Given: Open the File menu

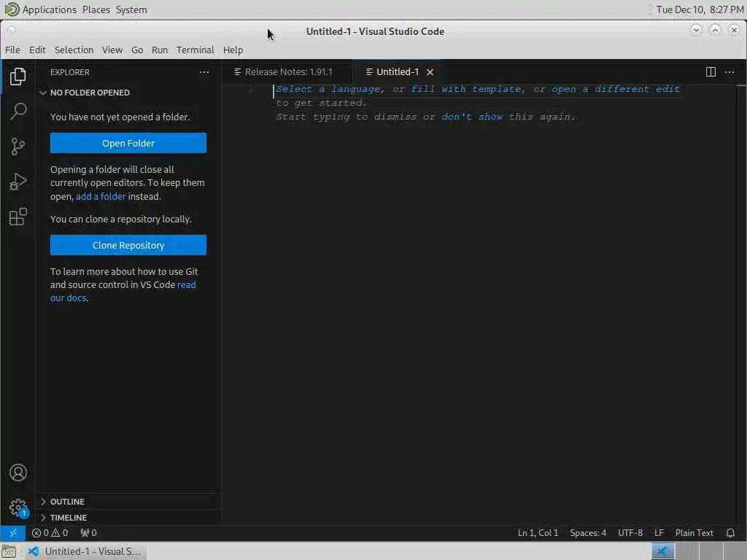Looking at the screenshot, I should 13,50.
